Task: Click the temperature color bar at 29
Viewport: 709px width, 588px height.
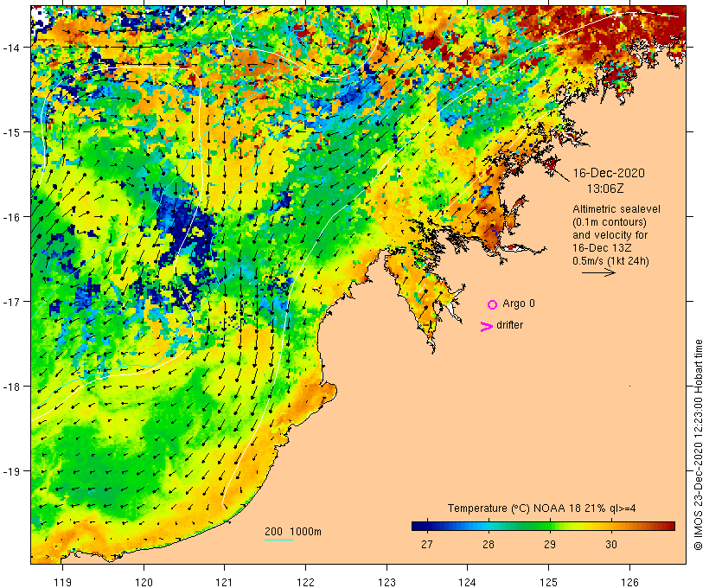Action: [550, 526]
